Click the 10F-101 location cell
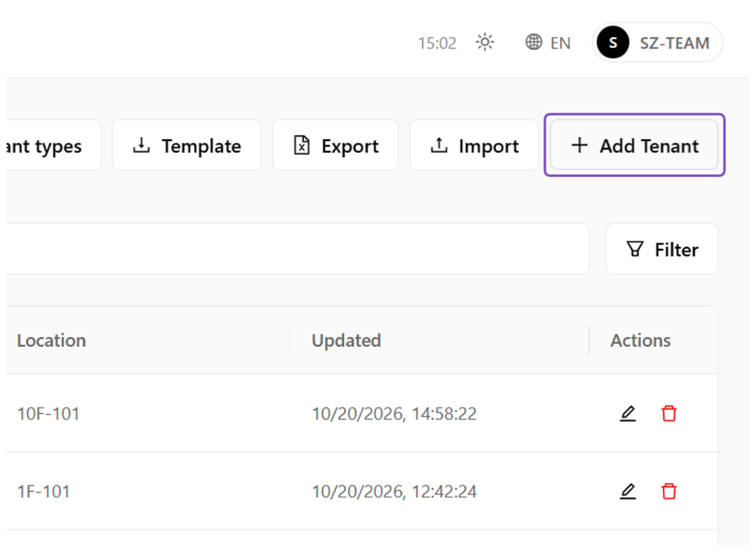Image resolution: width=756 pixels, height=552 pixels. (x=48, y=414)
